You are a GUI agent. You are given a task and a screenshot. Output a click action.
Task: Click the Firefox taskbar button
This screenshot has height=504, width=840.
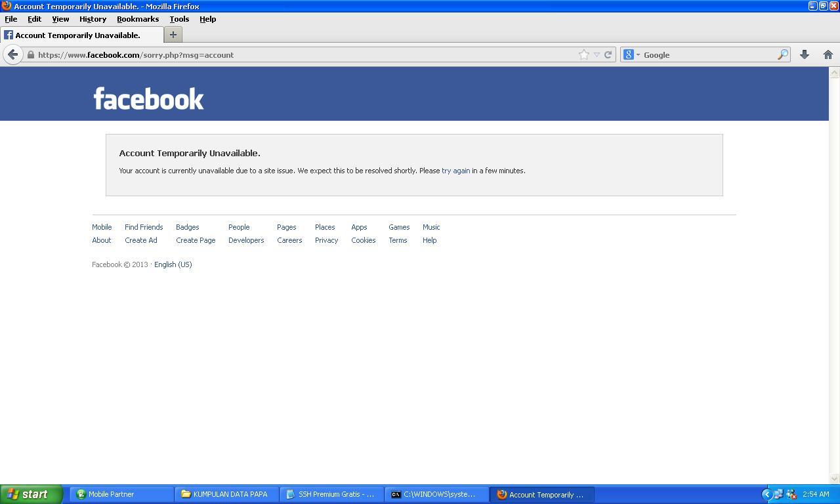click(x=542, y=494)
